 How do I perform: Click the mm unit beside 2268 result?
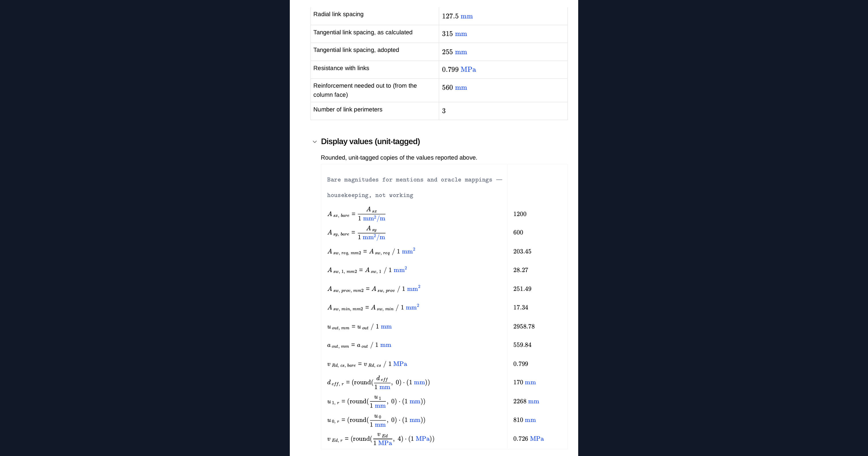coord(533,401)
